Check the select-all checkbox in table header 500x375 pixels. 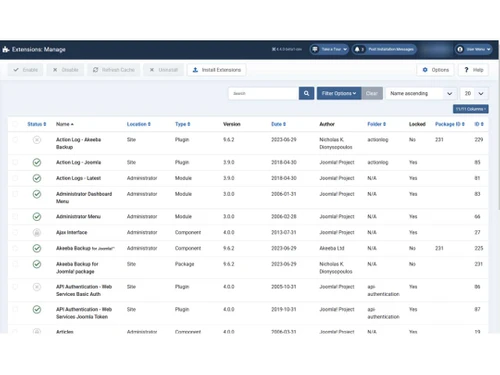coord(15,124)
